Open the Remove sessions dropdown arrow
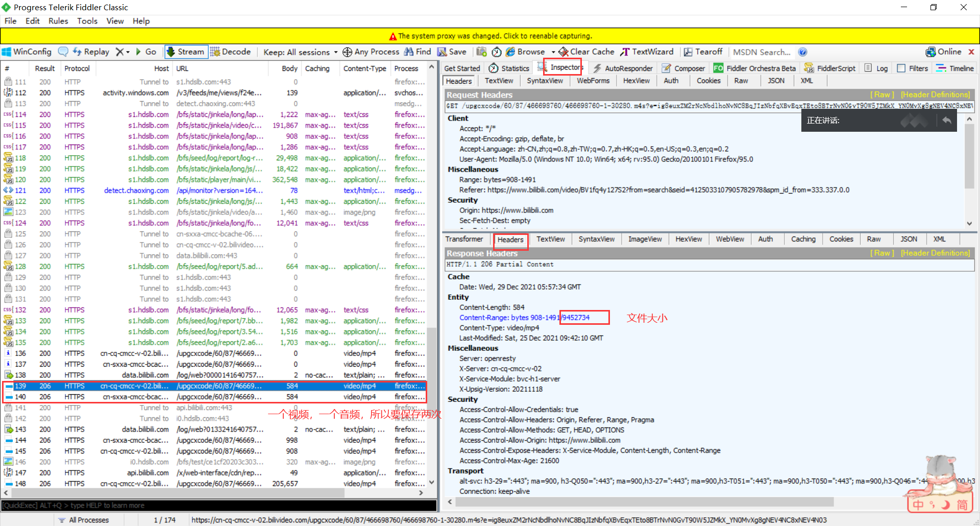The height and width of the screenshot is (526, 980). coord(128,52)
